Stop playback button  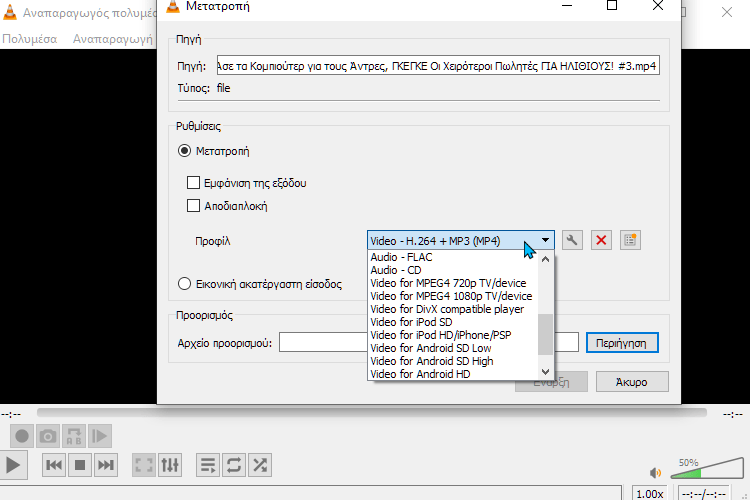pyautogui.click(x=80, y=465)
